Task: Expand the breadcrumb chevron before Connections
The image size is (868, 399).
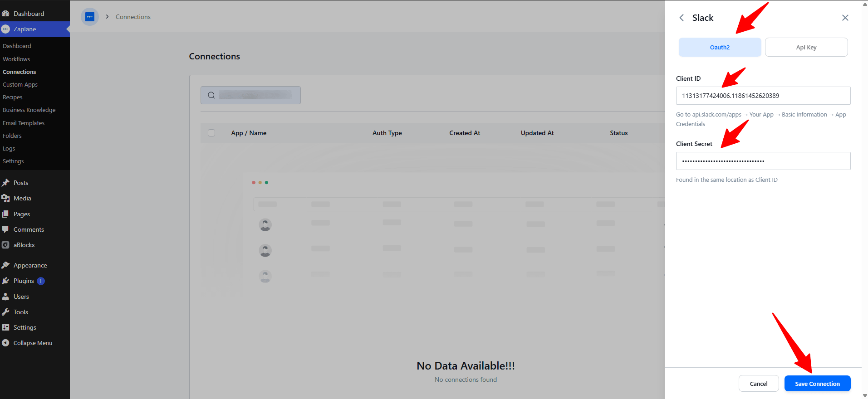Action: [107, 17]
